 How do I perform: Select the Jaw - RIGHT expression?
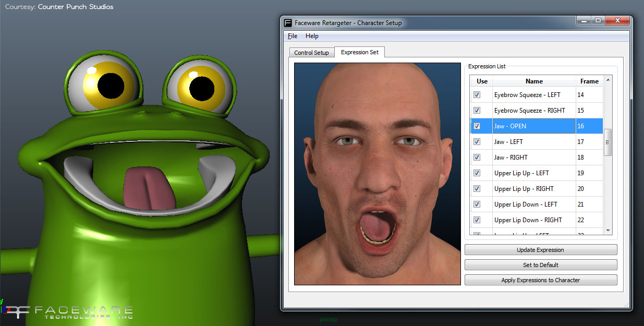537,158
